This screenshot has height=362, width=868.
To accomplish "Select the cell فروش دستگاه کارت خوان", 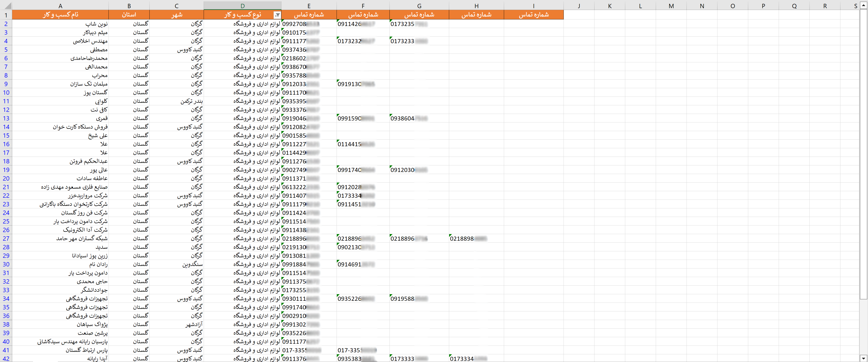I will coord(60,127).
